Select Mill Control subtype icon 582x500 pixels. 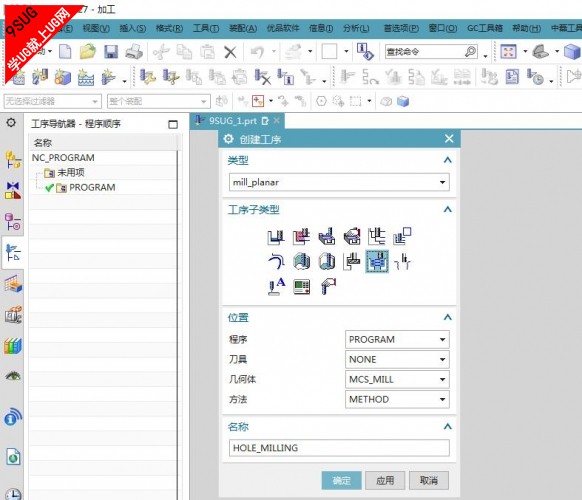[301, 287]
